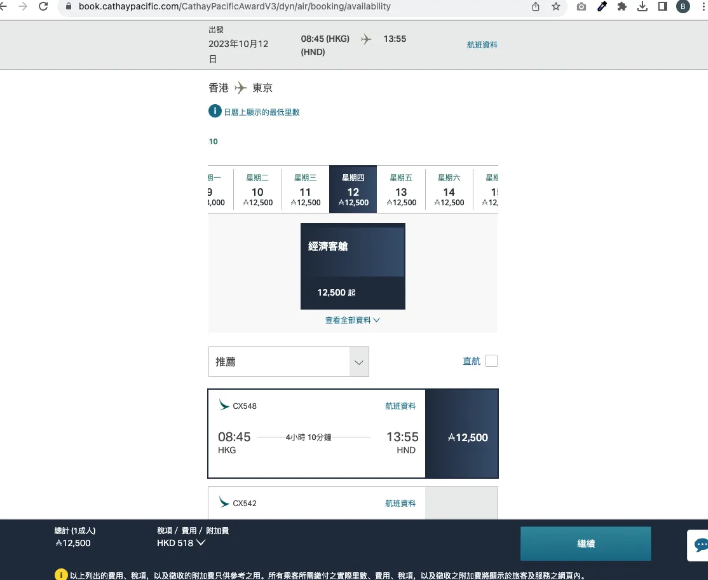Enable the 直航 direct flight checkbox

(491, 361)
